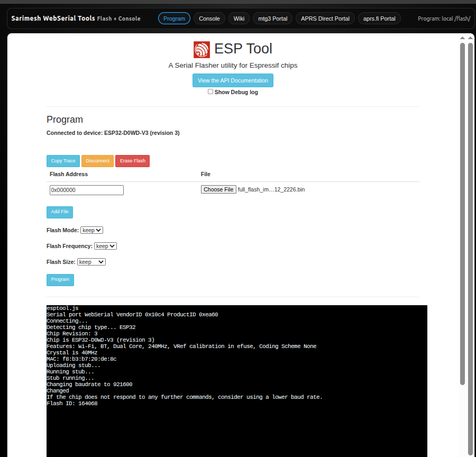Image resolution: width=476 pixels, height=457 pixels.
Task: Switch to the Console tab
Action: pos(209,19)
